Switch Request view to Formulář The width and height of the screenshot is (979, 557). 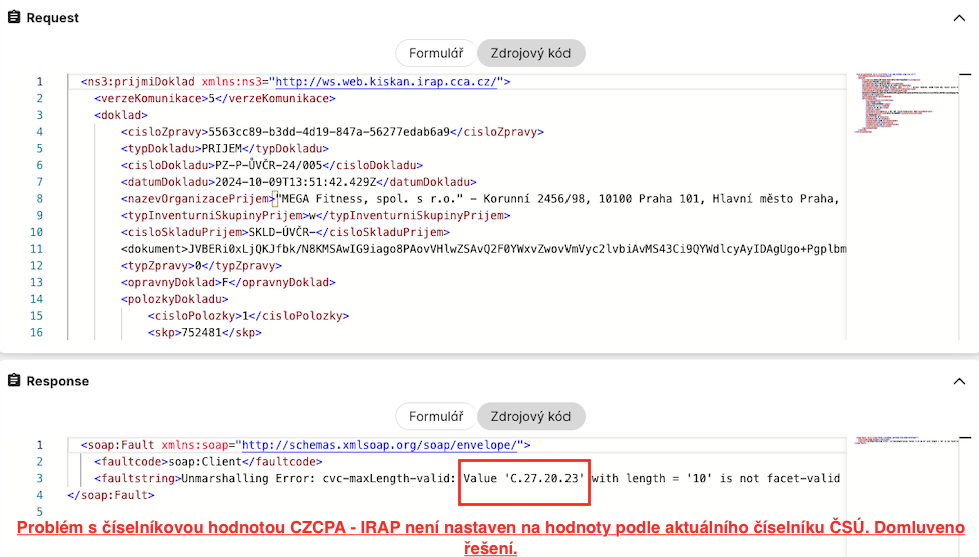(x=435, y=53)
